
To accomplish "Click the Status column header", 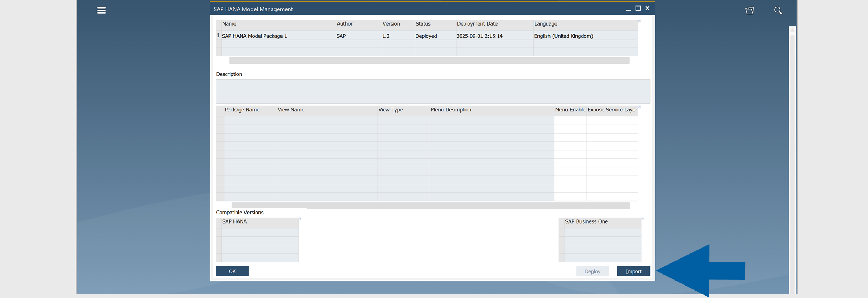I will tap(435, 24).
